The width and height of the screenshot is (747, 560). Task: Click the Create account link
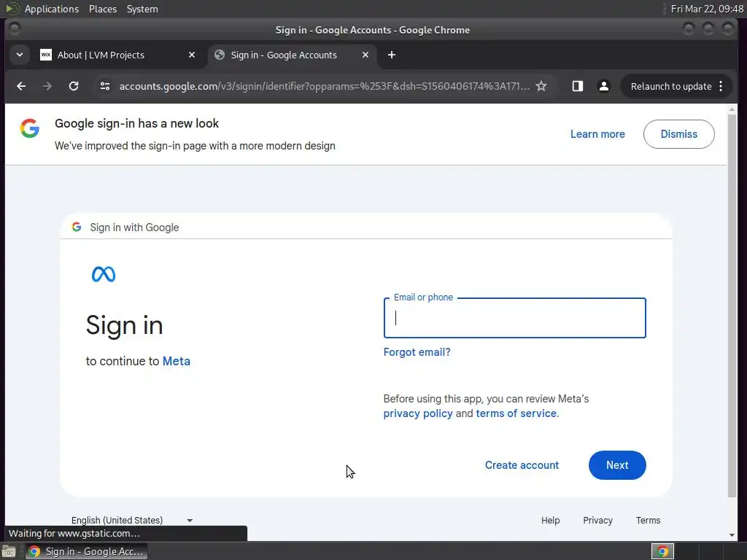(x=522, y=464)
